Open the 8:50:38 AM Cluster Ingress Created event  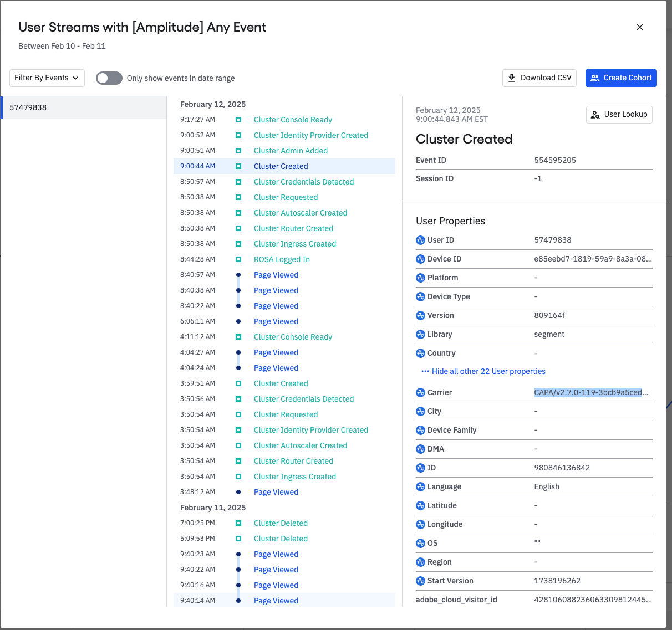click(x=284, y=244)
